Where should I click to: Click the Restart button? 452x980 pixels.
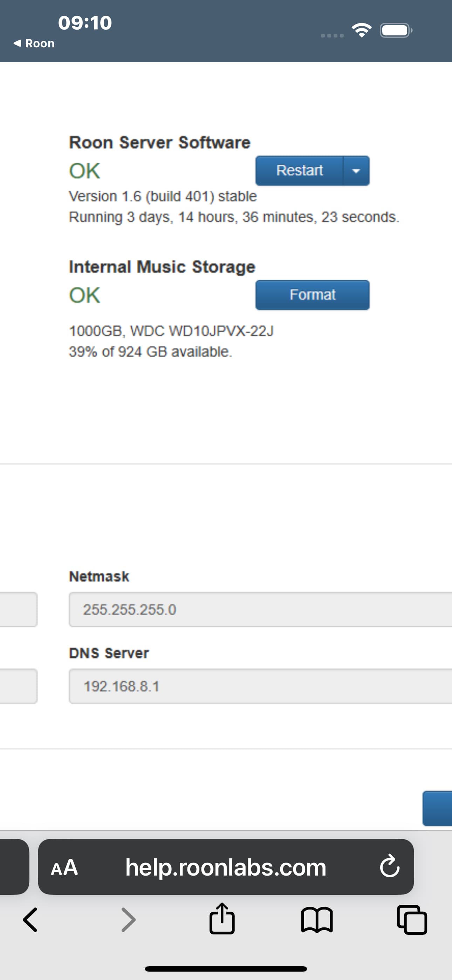tap(300, 170)
